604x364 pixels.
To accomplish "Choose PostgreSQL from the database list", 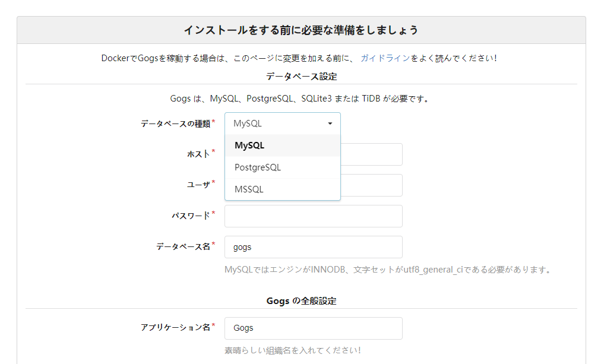I will 282,167.
